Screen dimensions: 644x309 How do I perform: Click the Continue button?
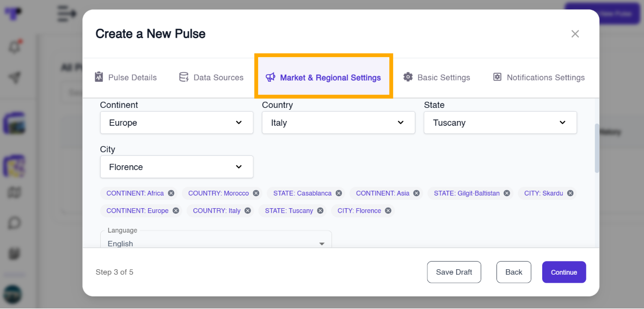[564, 272]
